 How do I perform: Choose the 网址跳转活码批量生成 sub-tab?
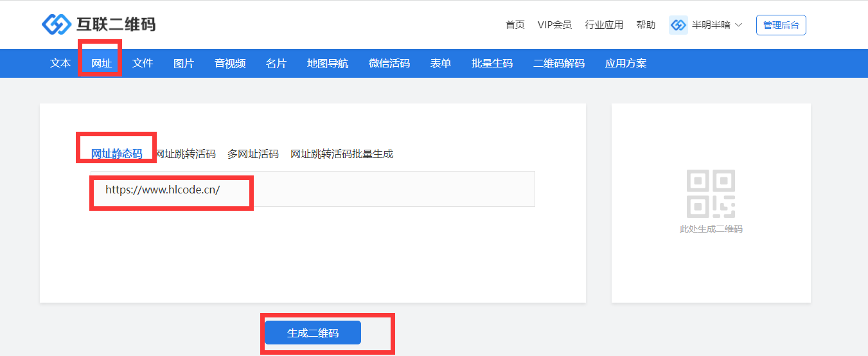(x=342, y=154)
